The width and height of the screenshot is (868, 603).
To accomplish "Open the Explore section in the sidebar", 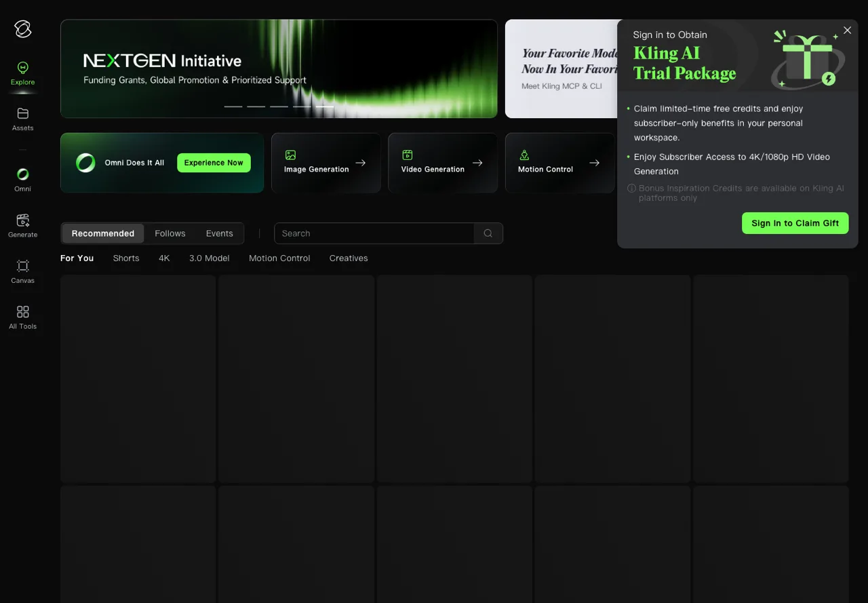I will pyautogui.click(x=22, y=73).
